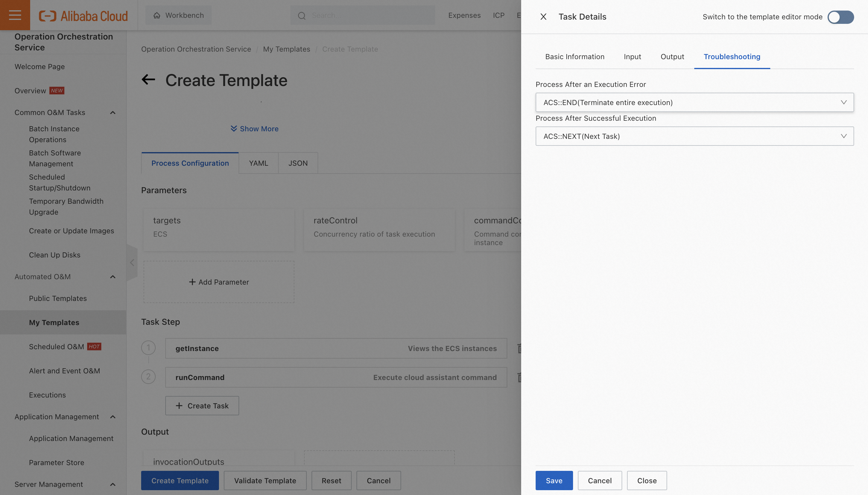
Task: Collapse sidebar using the left chevron handle
Action: (x=132, y=263)
